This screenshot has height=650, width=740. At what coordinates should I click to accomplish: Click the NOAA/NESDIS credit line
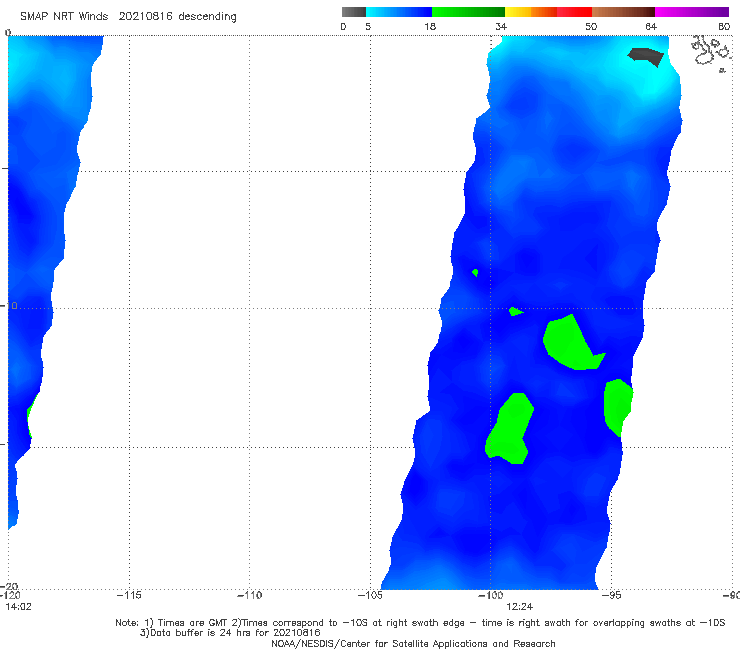(x=413, y=644)
